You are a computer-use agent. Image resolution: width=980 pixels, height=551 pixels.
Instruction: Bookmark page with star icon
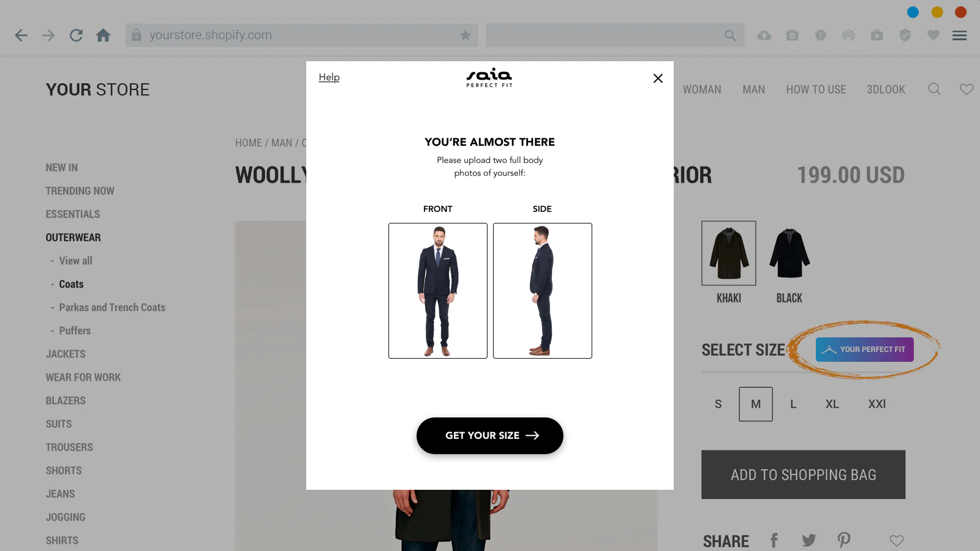466,36
